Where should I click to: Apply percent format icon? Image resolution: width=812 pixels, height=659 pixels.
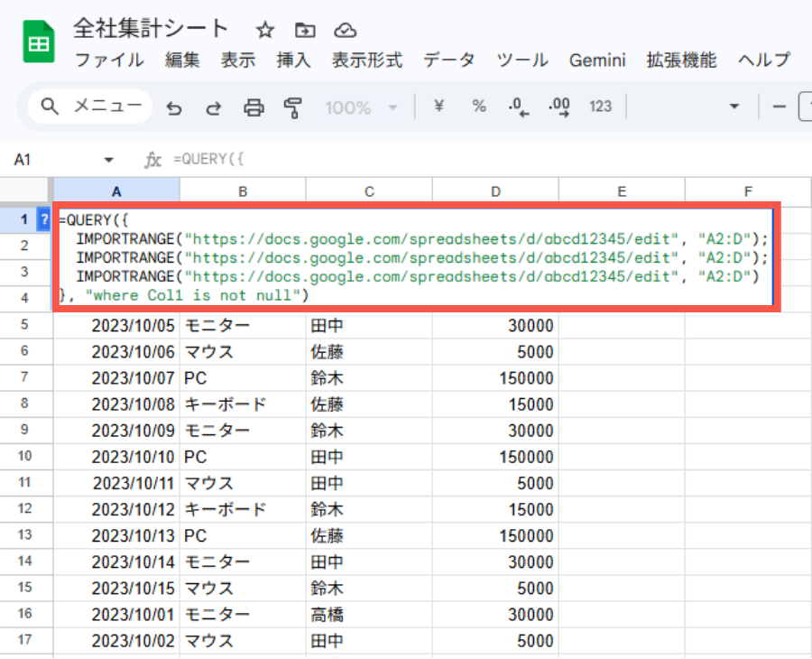pyautogui.click(x=478, y=107)
